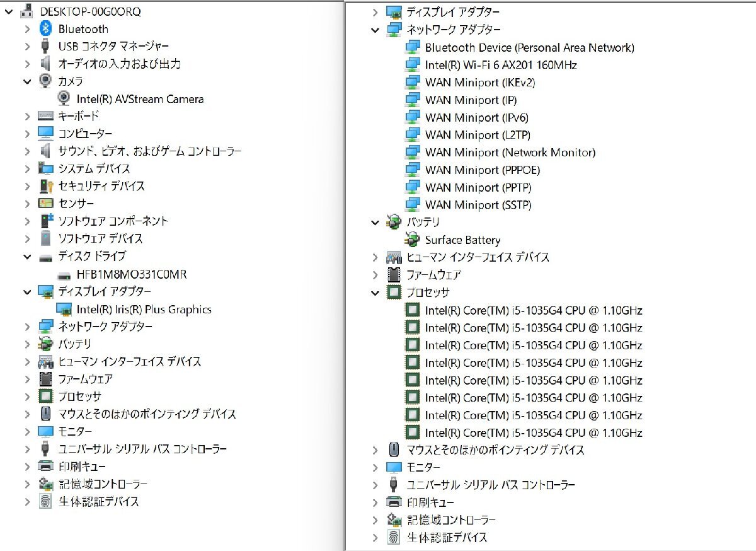Expand the ソフトウェア コンポーネント chevron
756x551 pixels.
(27, 221)
